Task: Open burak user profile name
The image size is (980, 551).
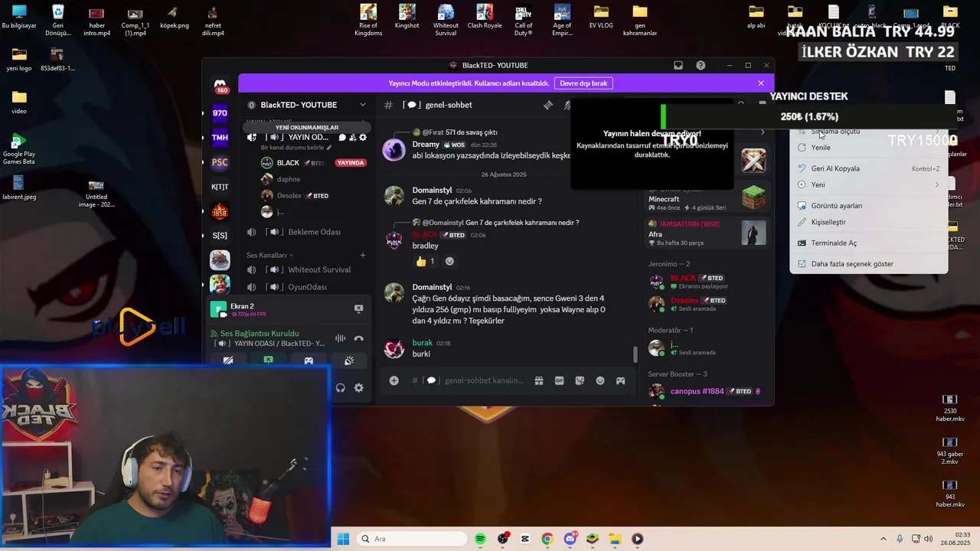Action: coord(423,343)
